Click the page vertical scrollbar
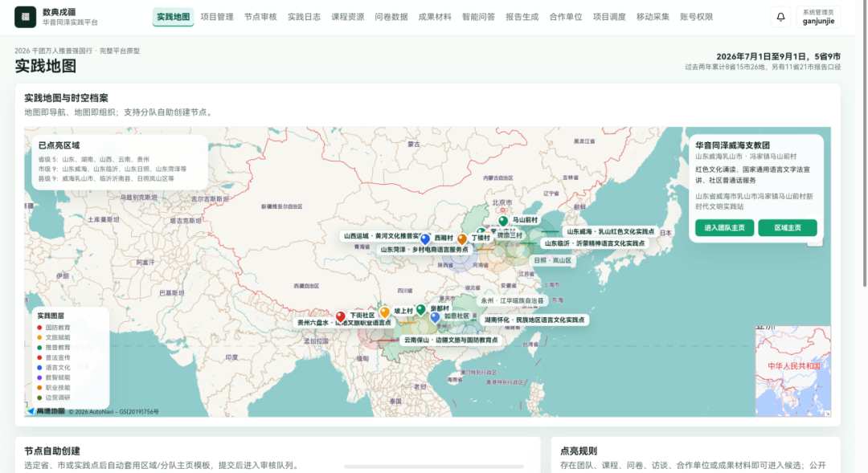Viewport: 868px width, 473px height. pyautogui.click(x=866, y=144)
